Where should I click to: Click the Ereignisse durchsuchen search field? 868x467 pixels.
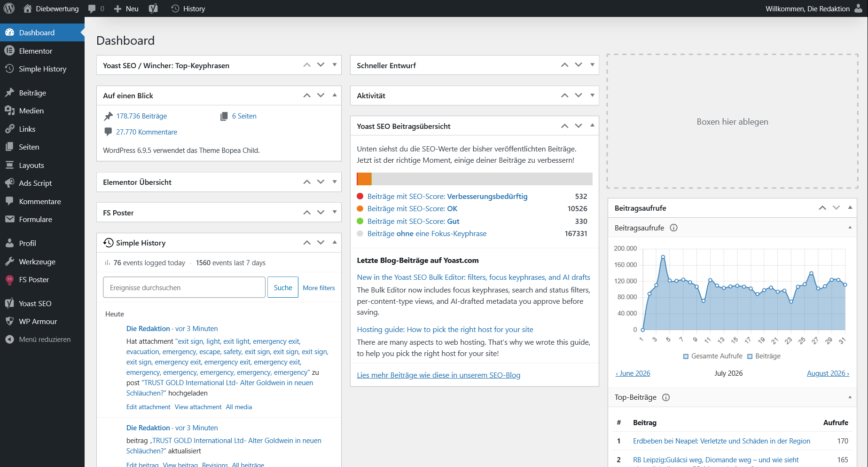coord(184,287)
